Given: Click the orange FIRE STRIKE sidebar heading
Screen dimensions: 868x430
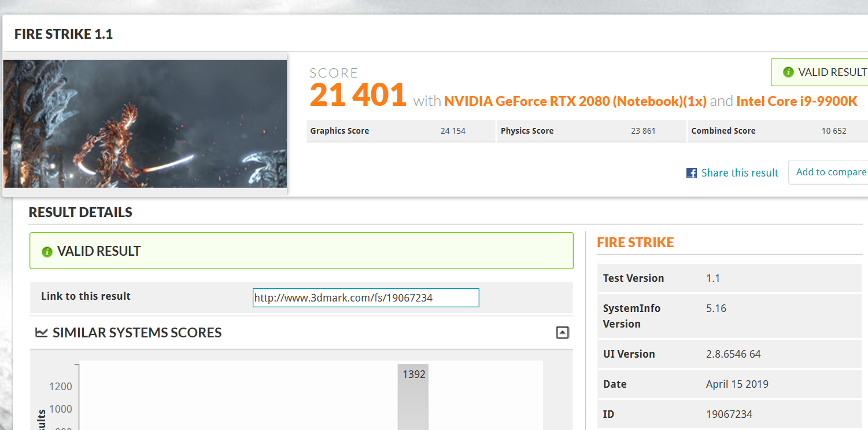Looking at the screenshot, I should 635,242.
